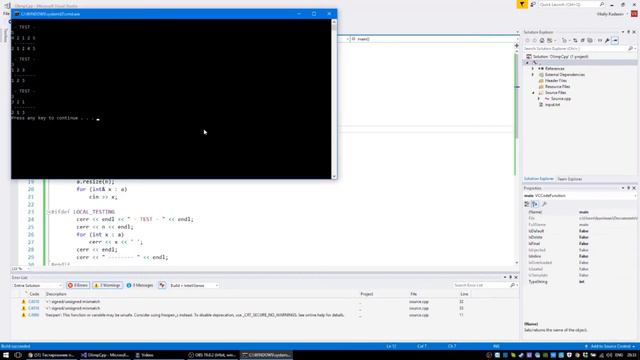Open the error code link of the freopen warning

(x=33, y=315)
